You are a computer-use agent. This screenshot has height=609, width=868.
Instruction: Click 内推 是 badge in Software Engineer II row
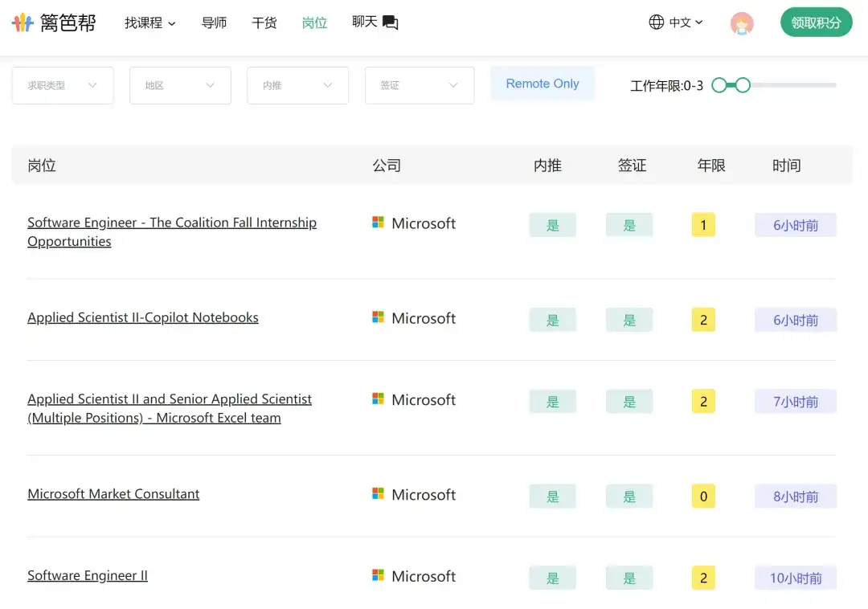(552, 578)
